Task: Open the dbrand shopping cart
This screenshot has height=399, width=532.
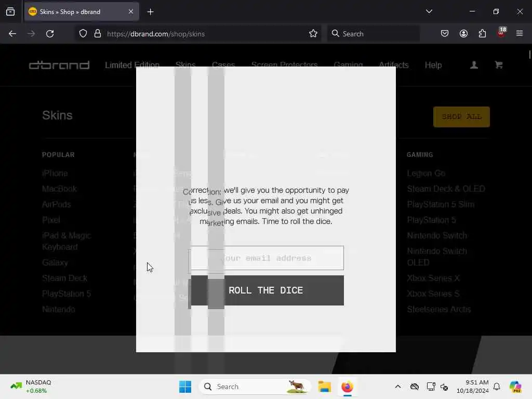Action: pos(498,65)
